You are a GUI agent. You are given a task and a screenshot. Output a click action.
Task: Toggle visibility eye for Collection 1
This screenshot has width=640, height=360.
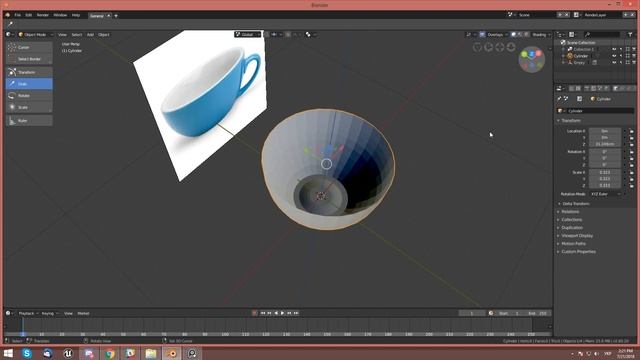pyautogui.click(x=614, y=49)
